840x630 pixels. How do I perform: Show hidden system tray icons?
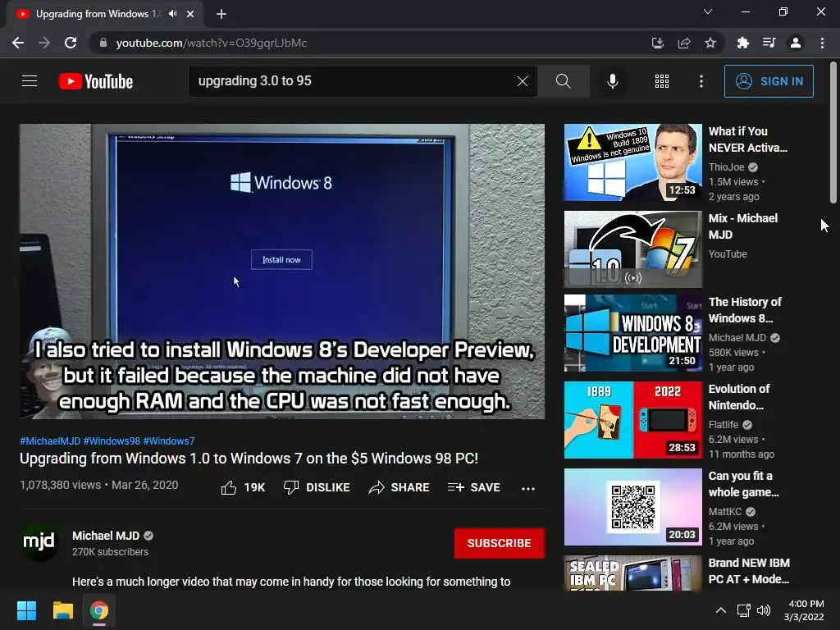click(721, 610)
